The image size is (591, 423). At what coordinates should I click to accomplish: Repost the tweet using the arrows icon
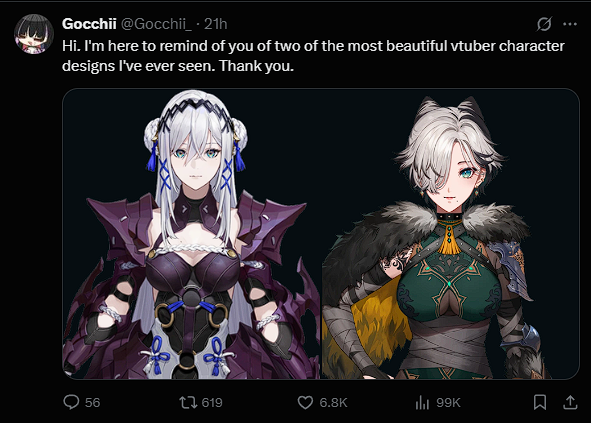click(x=188, y=402)
